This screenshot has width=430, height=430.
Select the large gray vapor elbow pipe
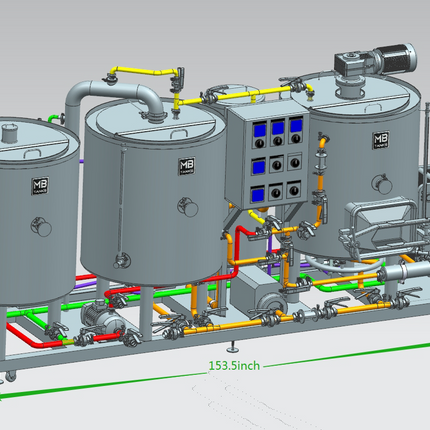click(x=115, y=102)
